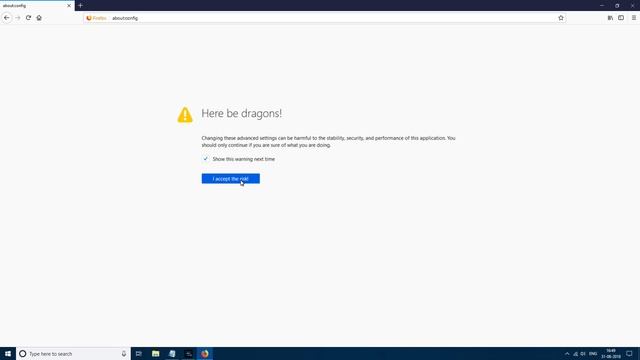
Task: Open a new tab with plus button
Action: tap(80, 6)
